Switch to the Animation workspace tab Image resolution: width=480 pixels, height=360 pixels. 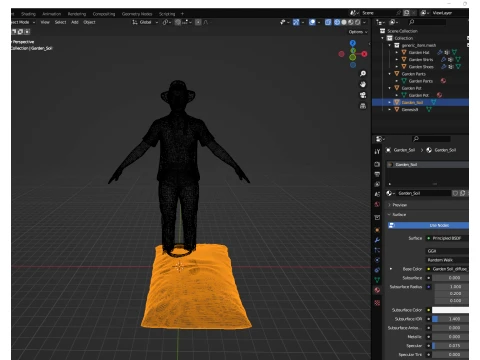click(52, 14)
